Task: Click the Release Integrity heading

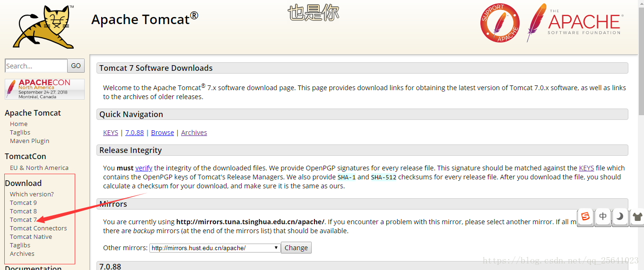Action: point(131,150)
